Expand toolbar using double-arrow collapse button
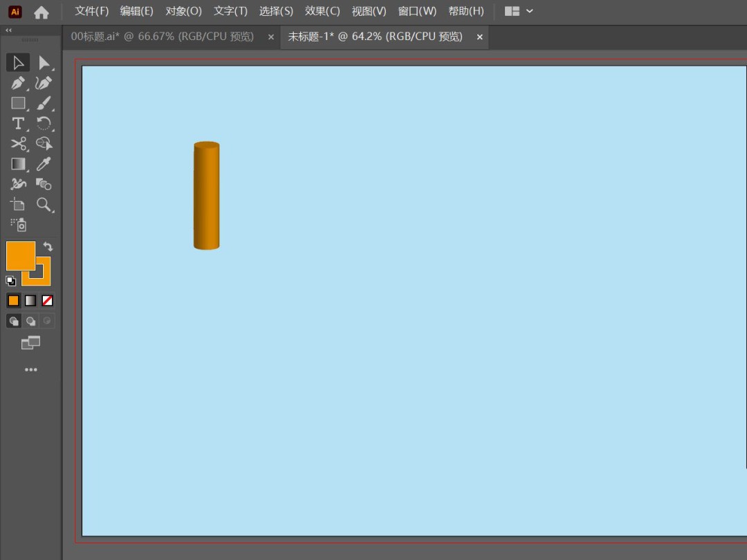This screenshot has width=747, height=560. click(9, 30)
